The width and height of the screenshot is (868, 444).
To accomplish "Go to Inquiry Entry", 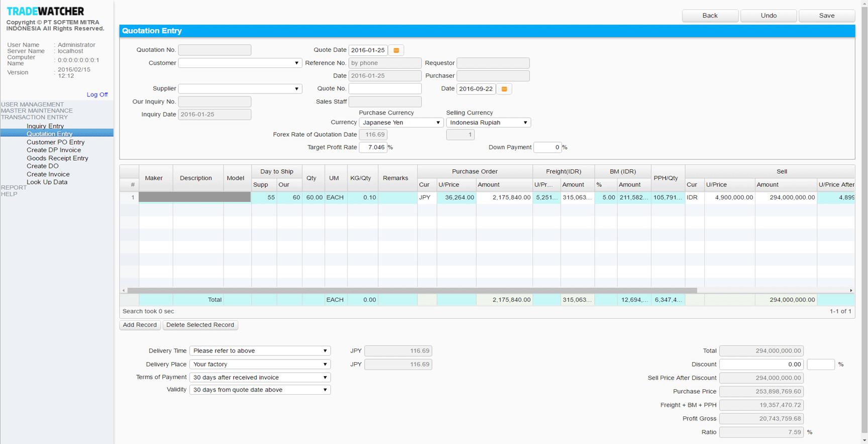I will [x=45, y=126].
